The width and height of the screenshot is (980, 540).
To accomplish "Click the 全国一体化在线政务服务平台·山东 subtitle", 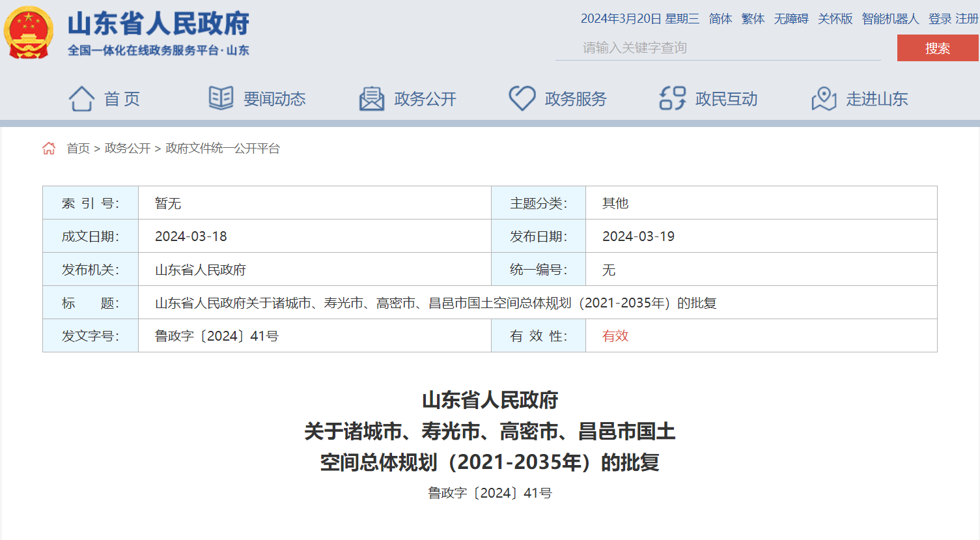I will (158, 50).
